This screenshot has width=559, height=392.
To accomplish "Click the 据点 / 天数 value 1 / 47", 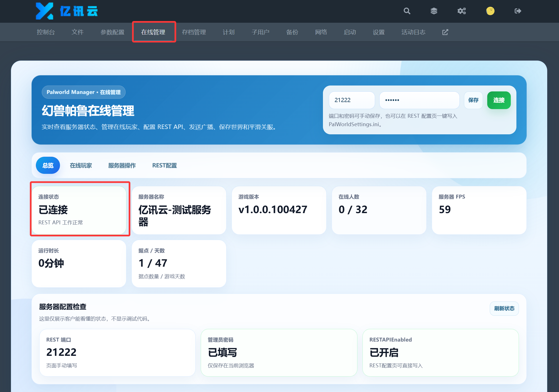I will click(x=153, y=263).
